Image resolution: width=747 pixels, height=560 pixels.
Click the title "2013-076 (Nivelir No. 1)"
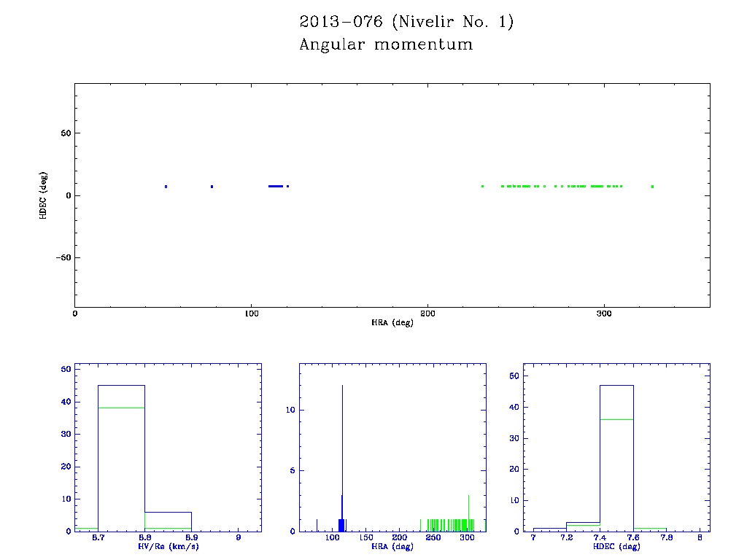pos(406,23)
